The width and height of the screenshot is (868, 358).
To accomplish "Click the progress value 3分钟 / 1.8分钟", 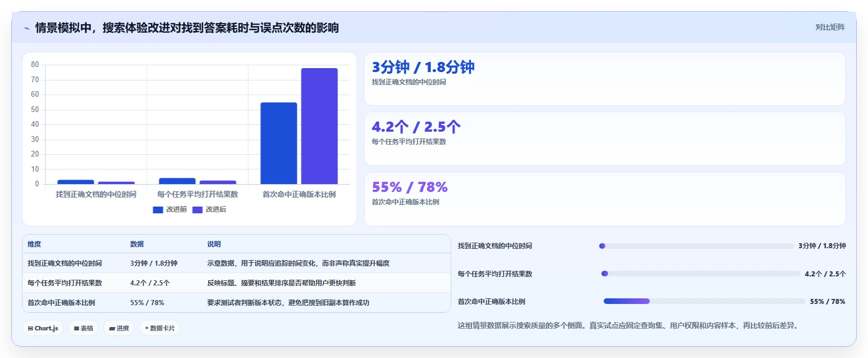I will pyautogui.click(x=822, y=246).
